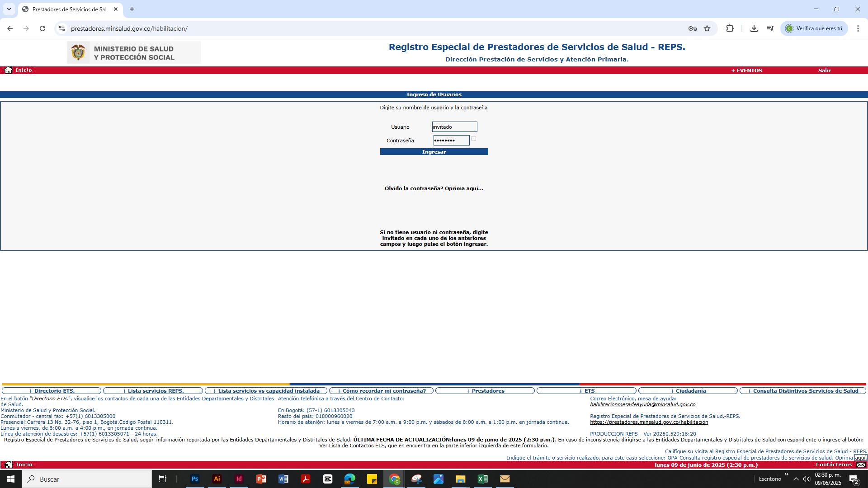Screen dimensions: 868x488
Task: Open a new browser tab
Action: click(132, 9)
